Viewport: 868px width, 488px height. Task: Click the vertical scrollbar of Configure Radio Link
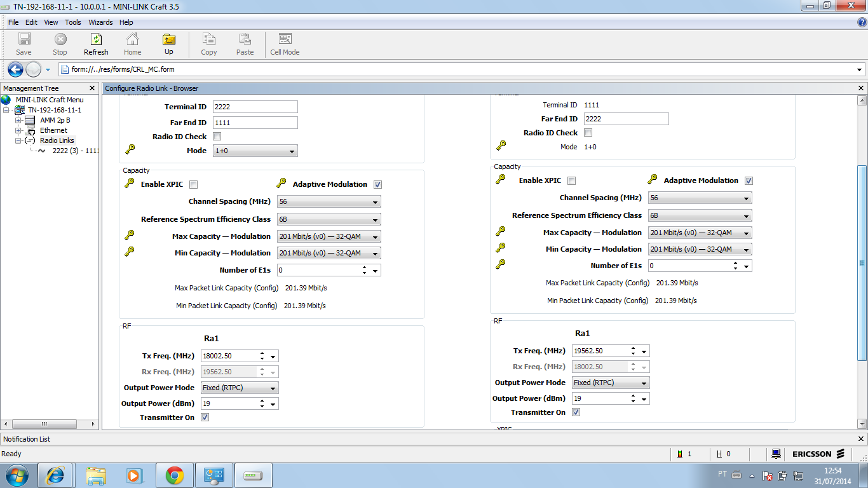tap(862, 262)
